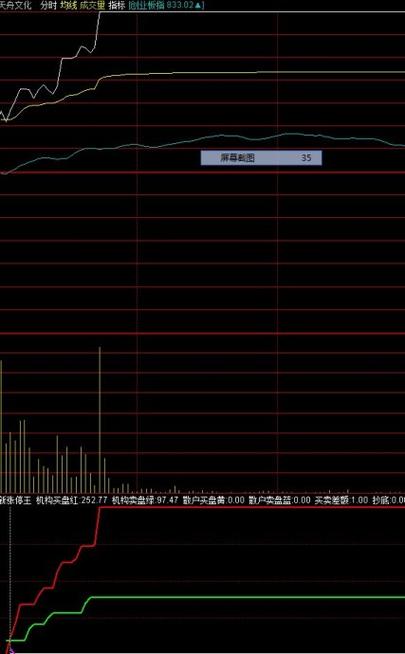Click the up triangle after 833.02
This screenshot has width=405, height=654.
(198, 5)
